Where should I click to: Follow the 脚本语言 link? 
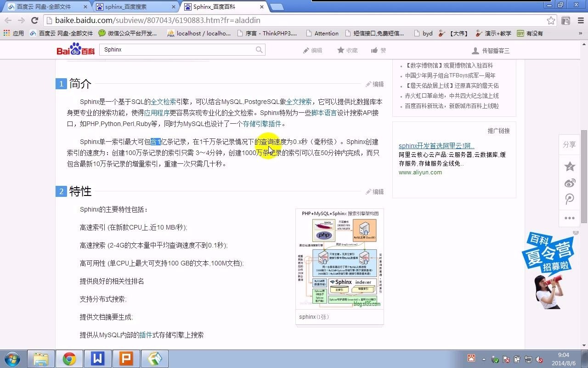pos(324,113)
